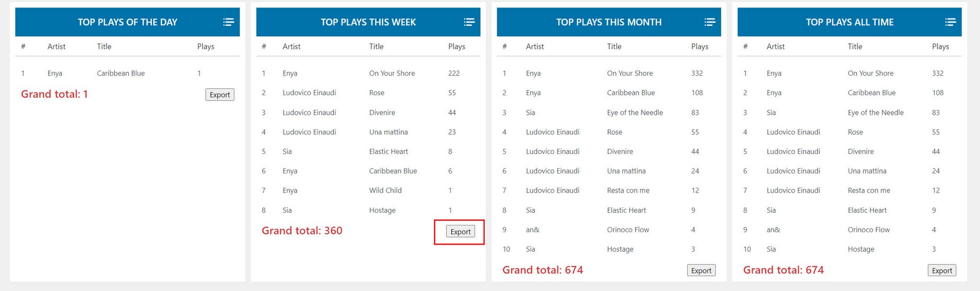This screenshot has height=291, width=980.
Task: Click the Artist column header in Top Plays of the Day
Action: pyautogui.click(x=57, y=47)
